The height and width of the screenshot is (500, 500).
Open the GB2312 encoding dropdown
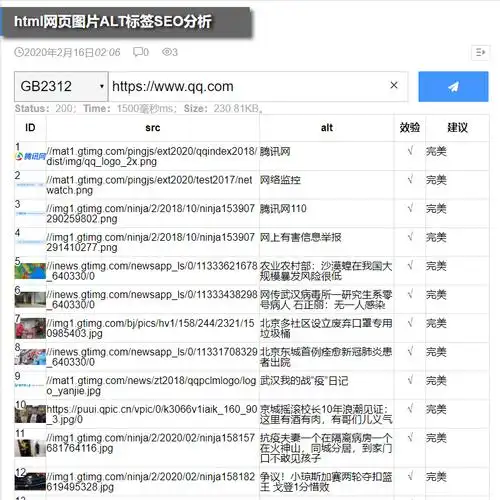click(61, 86)
